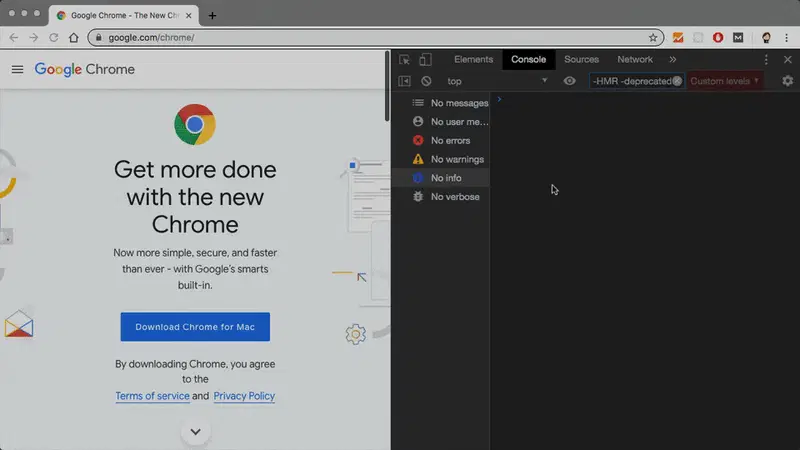Open the Privacy Policy link
Screen dimensions: 800x450
[244, 396]
